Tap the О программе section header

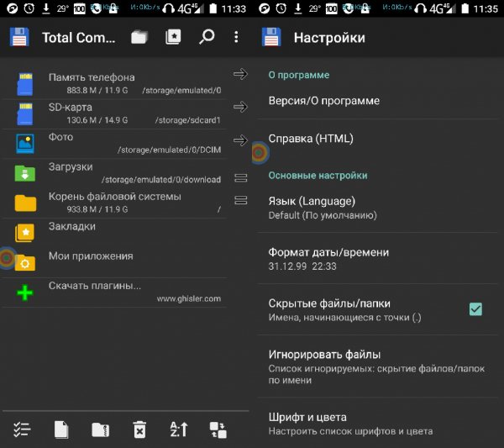tap(299, 75)
